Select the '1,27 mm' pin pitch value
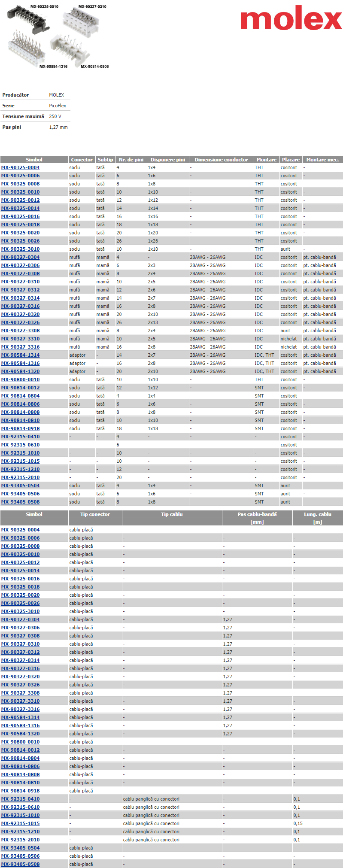The height and width of the screenshot is (868, 343). 58,127
